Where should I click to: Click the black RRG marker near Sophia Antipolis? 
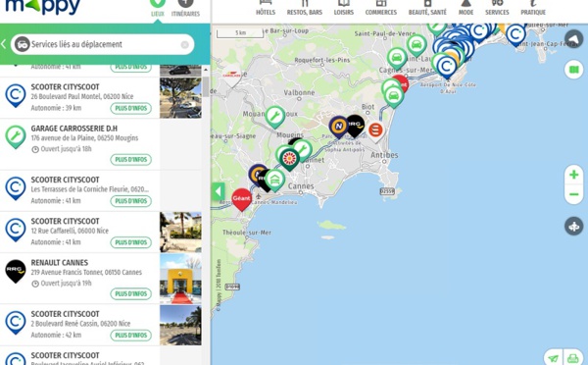tap(356, 126)
